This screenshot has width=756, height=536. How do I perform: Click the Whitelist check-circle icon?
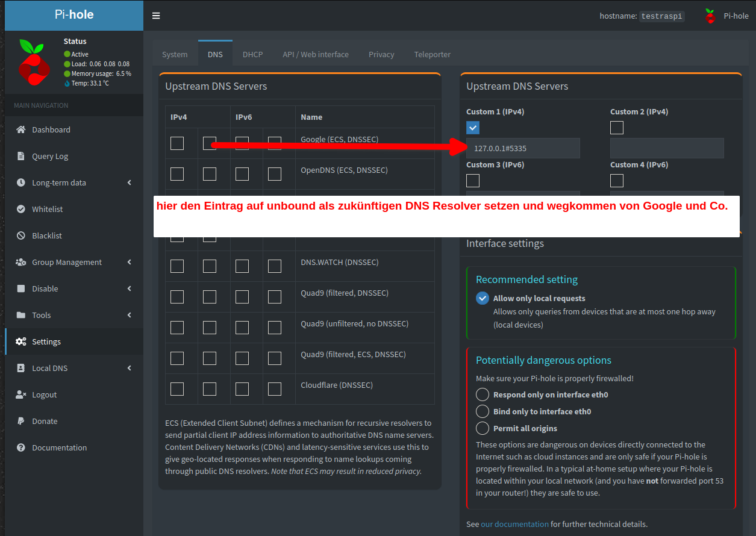pos(21,209)
